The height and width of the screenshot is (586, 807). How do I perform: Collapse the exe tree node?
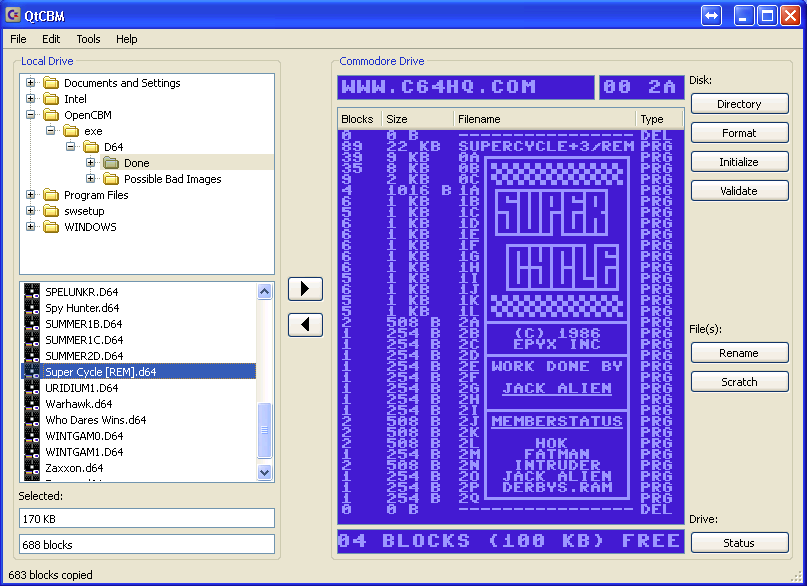click(x=50, y=130)
